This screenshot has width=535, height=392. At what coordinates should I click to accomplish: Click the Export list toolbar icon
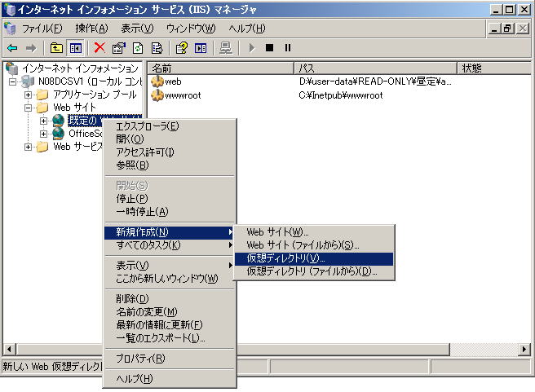pos(157,48)
